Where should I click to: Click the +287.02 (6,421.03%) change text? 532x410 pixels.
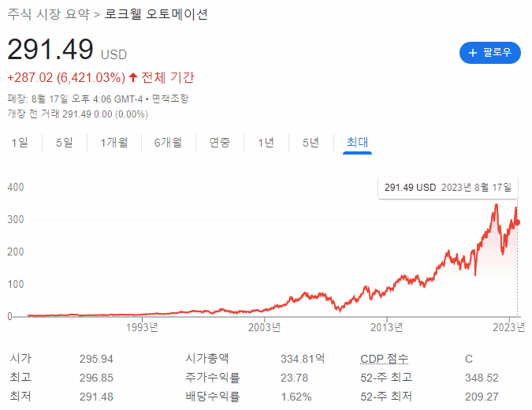coord(66,78)
